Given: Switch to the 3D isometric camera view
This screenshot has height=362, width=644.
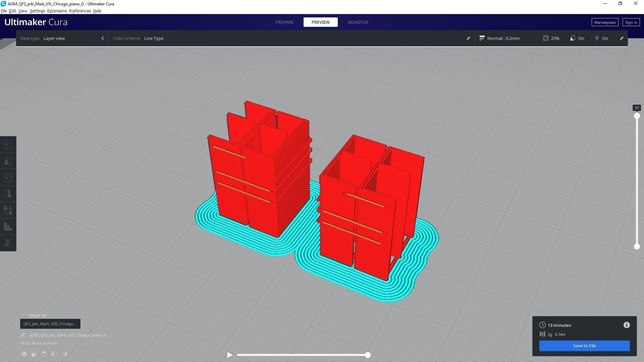Looking at the screenshot, I should coord(24,354).
